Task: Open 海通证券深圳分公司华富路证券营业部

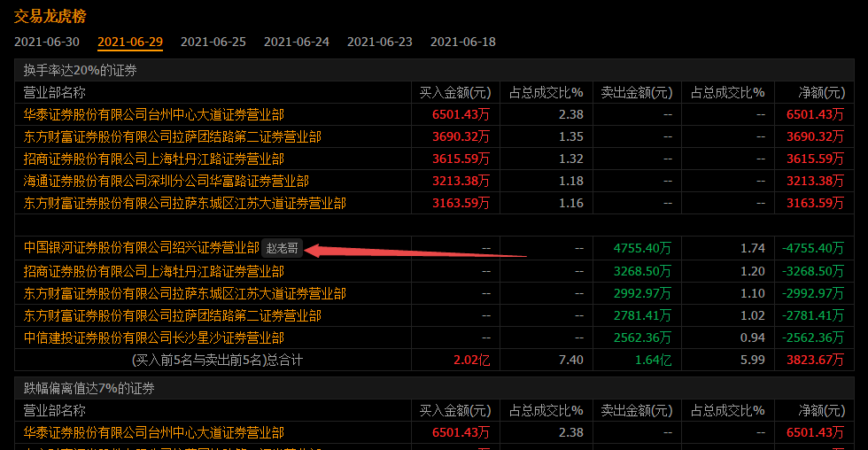Action: pyautogui.click(x=167, y=181)
